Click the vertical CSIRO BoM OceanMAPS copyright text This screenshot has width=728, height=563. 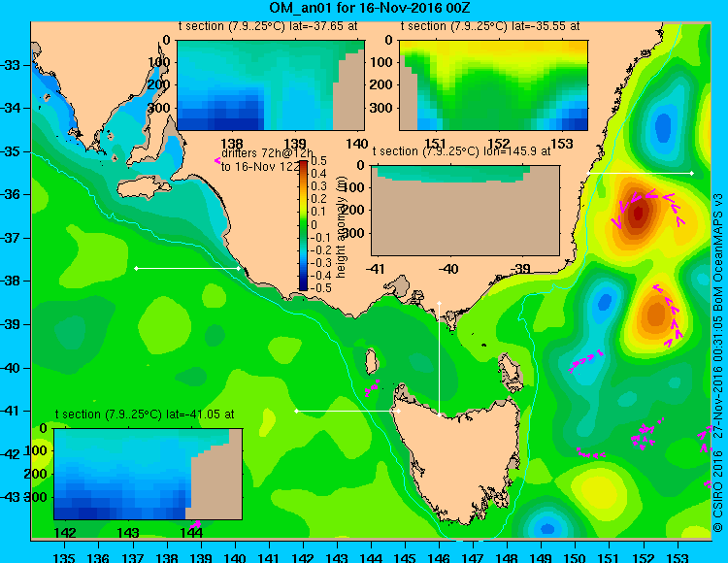(x=717, y=362)
